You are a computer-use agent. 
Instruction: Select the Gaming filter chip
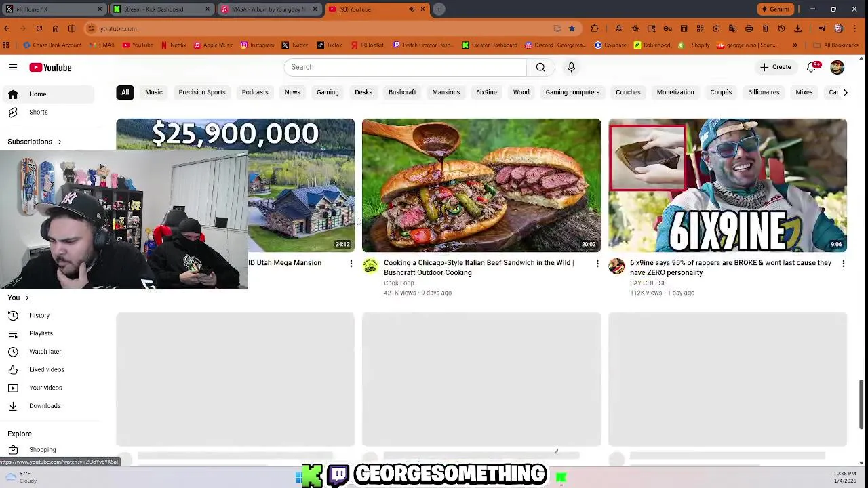tap(328, 92)
